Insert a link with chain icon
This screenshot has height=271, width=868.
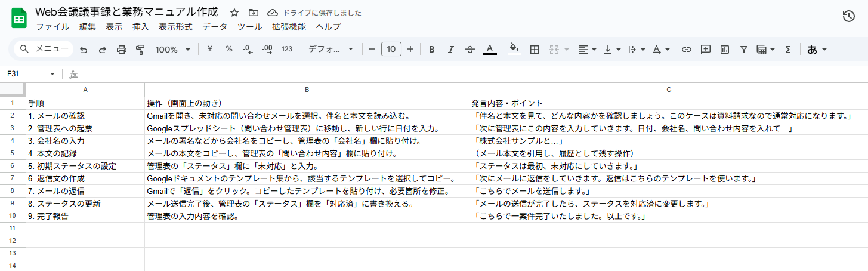pyautogui.click(x=687, y=49)
